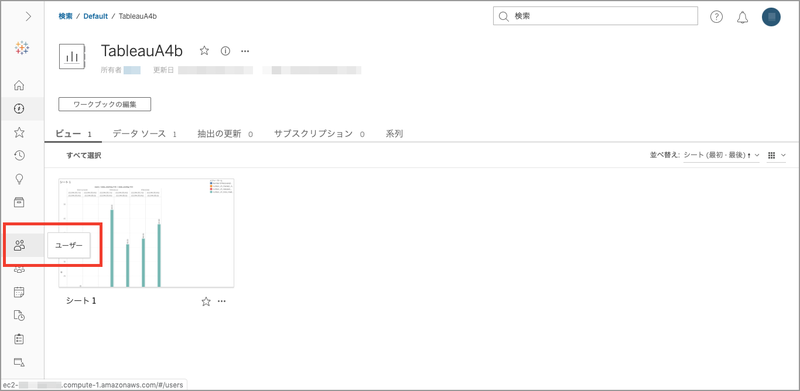Switch to 抽出の更新 tab
This screenshot has height=391, width=800.
[x=226, y=134]
